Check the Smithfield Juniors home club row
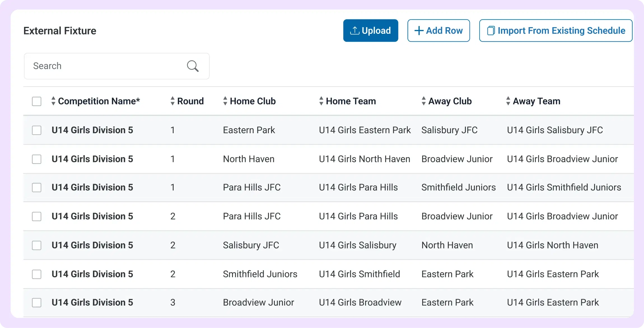This screenshot has height=328, width=644. pyautogui.click(x=37, y=274)
